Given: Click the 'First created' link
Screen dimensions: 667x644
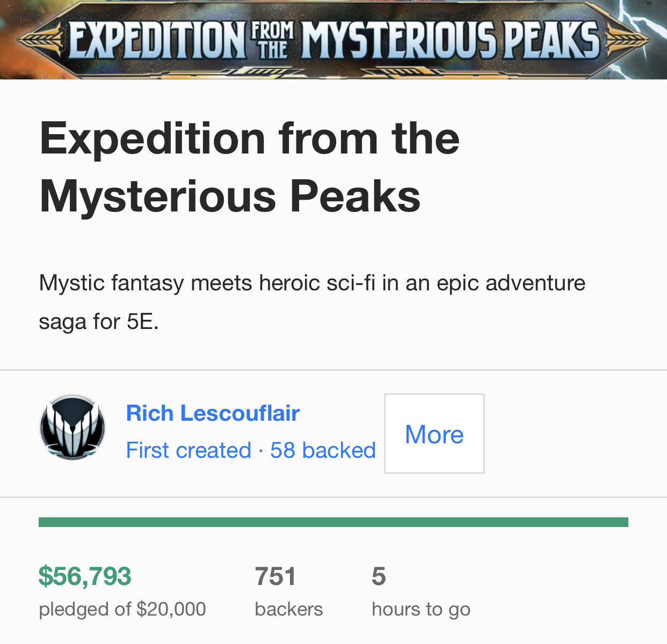Looking at the screenshot, I should tap(189, 450).
